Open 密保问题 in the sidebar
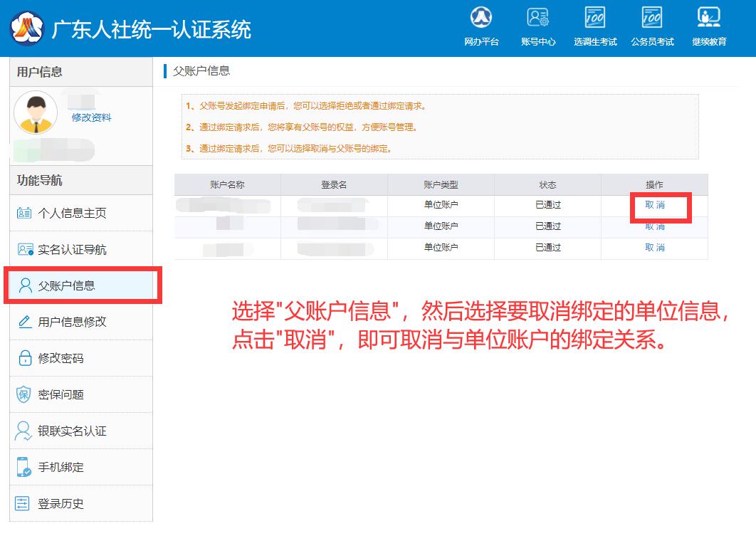This screenshot has height=536, width=756. [61, 394]
